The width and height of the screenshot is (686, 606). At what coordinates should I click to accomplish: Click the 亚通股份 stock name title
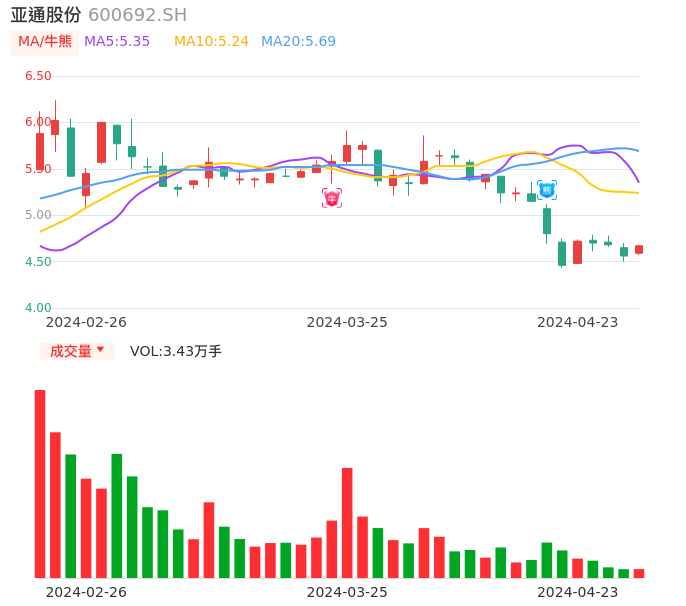click(x=46, y=15)
